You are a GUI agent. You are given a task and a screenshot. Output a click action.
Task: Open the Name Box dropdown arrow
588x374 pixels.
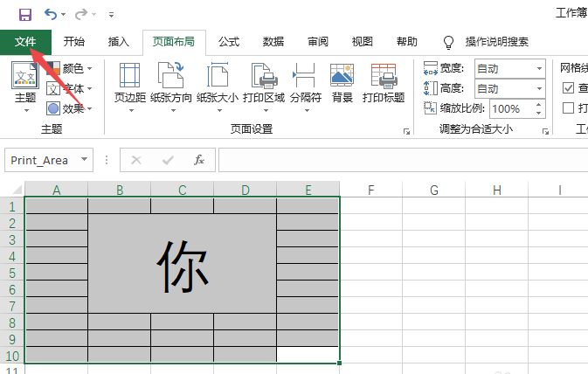click(85, 159)
